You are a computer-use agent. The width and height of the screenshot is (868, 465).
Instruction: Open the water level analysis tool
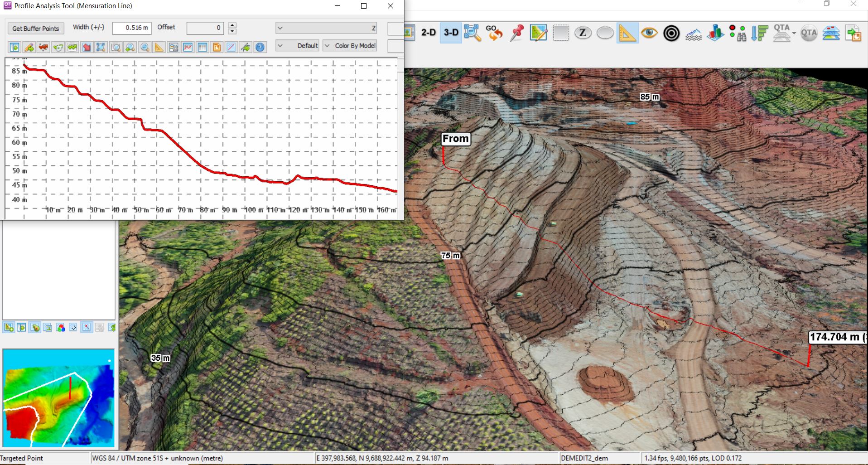click(694, 34)
